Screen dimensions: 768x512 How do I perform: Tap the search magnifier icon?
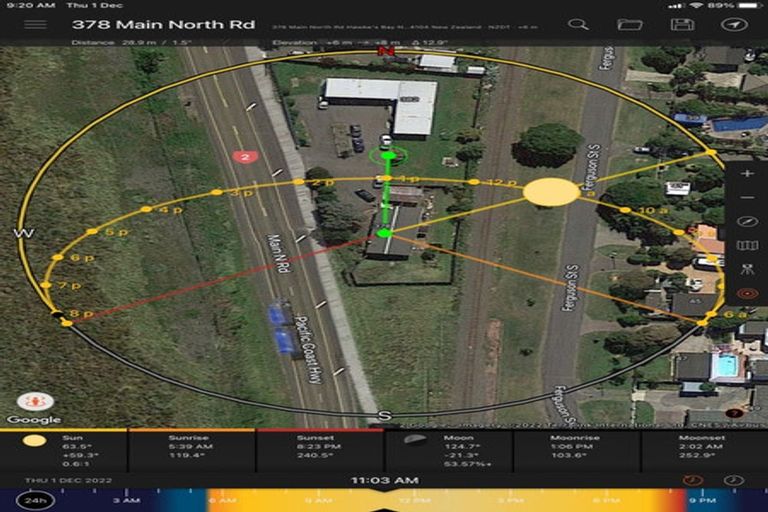pos(578,24)
